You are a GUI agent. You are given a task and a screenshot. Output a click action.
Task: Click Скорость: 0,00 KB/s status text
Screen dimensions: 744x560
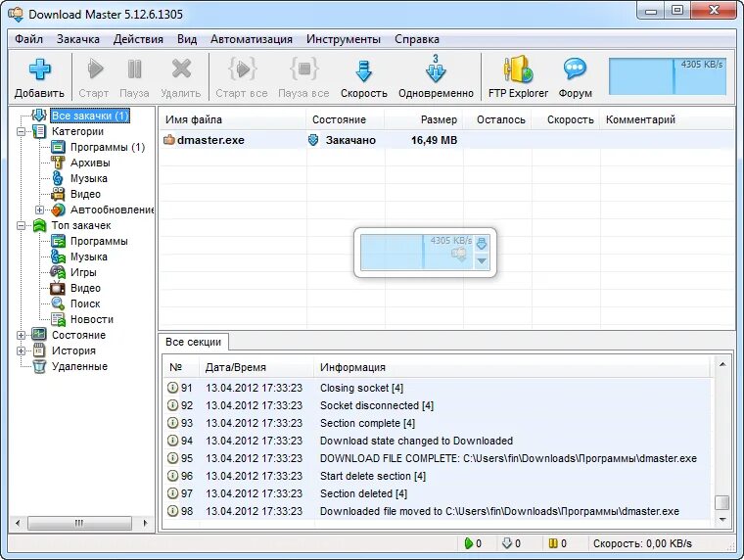tap(642, 543)
